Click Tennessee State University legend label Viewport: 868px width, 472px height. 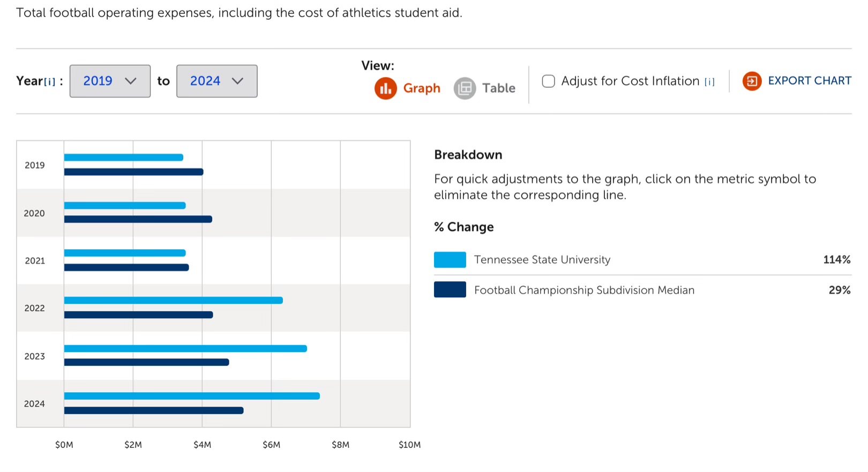pos(542,260)
